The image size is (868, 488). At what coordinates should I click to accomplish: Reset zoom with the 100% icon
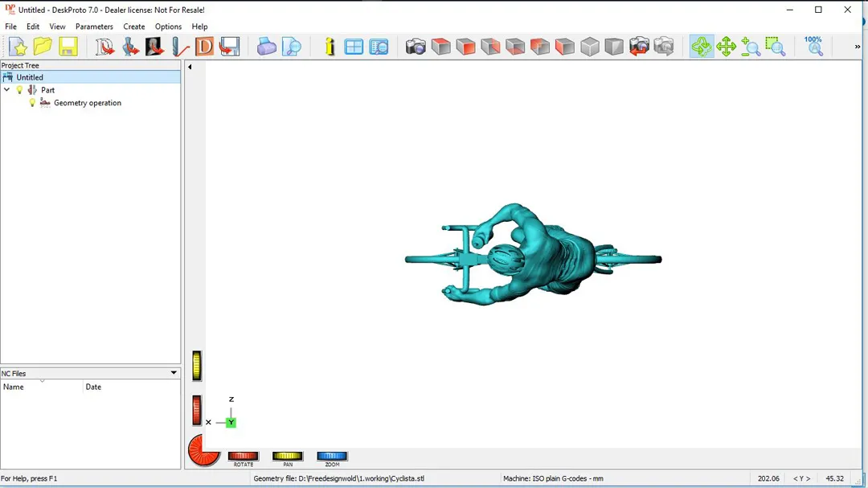coord(813,45)
